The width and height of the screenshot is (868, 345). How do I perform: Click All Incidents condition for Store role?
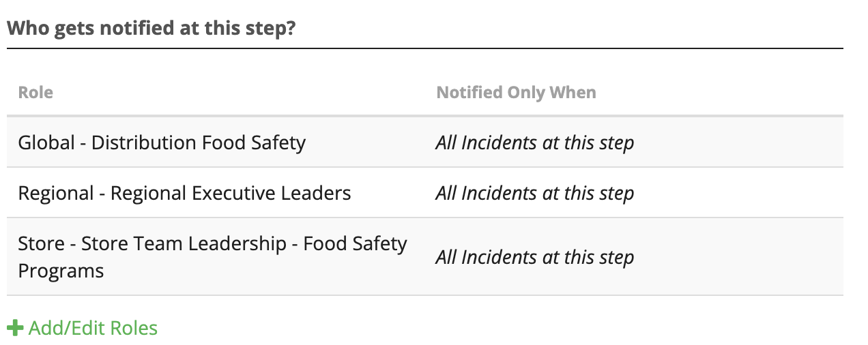pos(535,257)
